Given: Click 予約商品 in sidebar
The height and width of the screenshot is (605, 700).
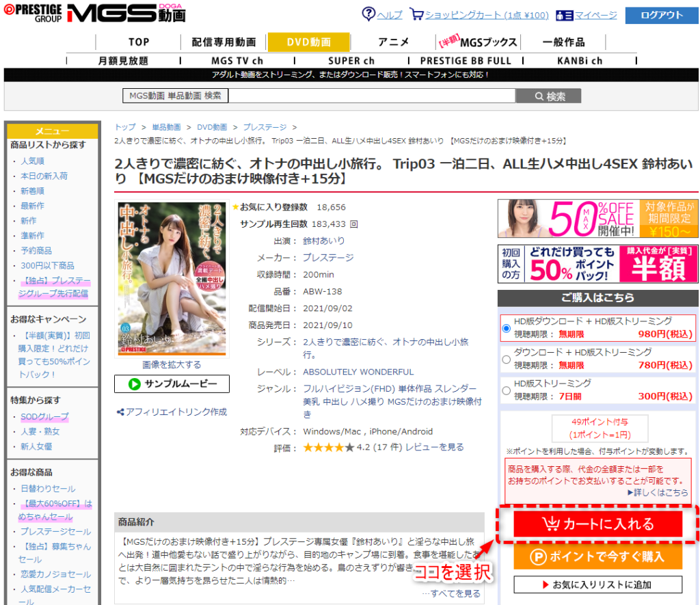Looking at the screenshot, I should (36, 250).
